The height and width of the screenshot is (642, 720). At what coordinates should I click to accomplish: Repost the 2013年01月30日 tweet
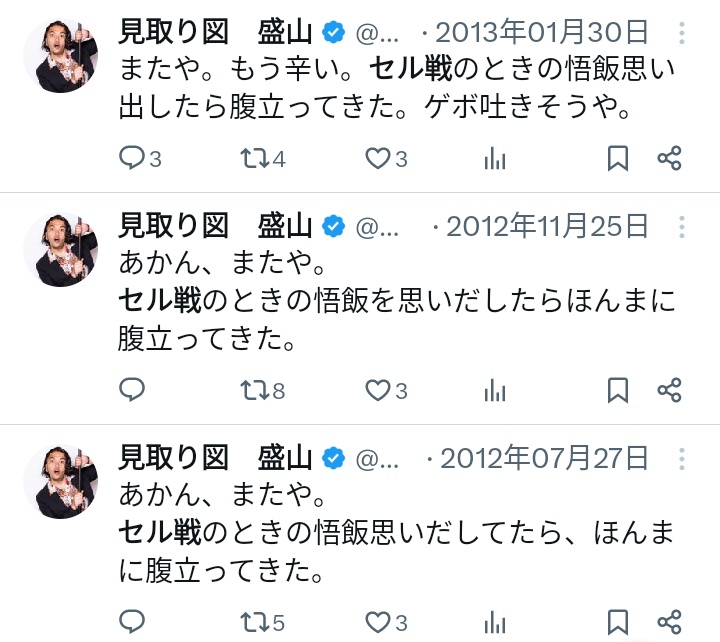[x=255, y=158]
